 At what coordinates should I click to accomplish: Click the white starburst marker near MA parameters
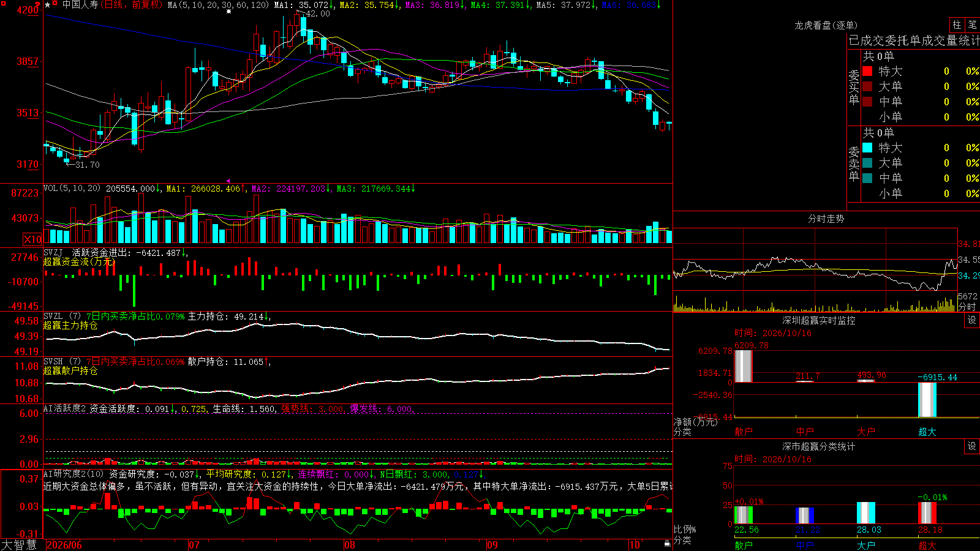pyautogui.click(x=228, y=11)
